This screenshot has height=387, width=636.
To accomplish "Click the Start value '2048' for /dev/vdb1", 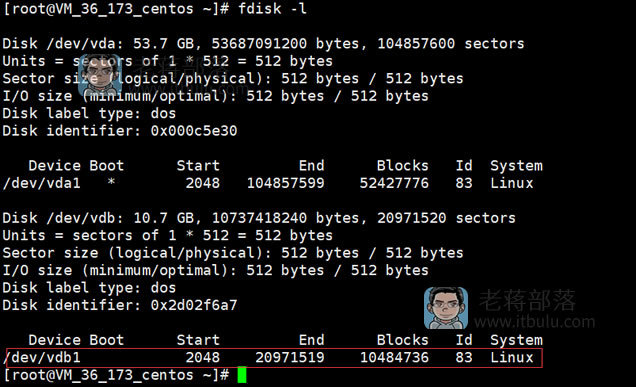I will (202, 357).
